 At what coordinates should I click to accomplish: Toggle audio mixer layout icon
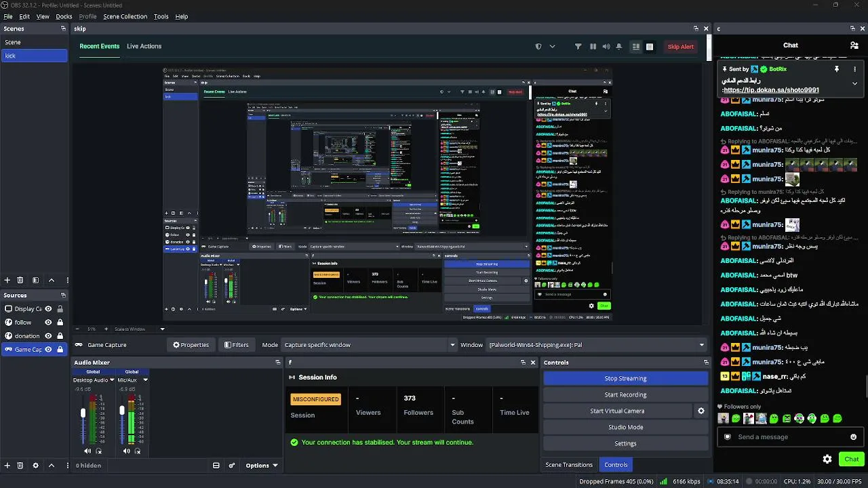coord(216,466)
